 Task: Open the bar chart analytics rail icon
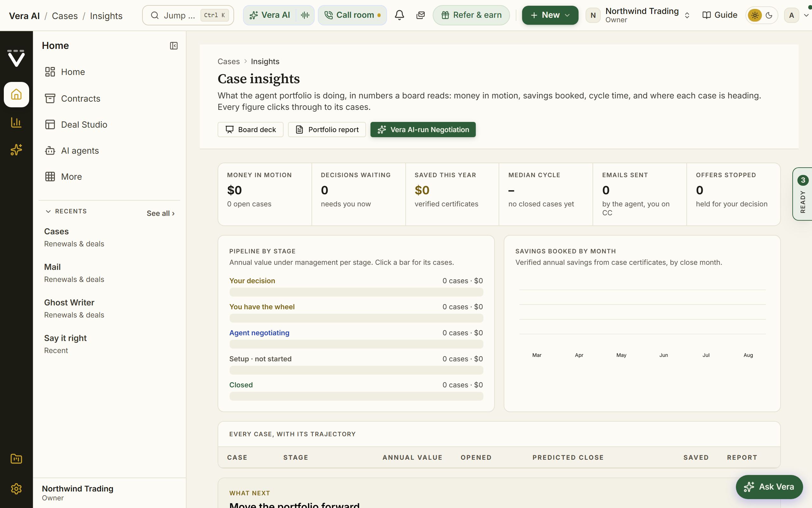[16, 122]
